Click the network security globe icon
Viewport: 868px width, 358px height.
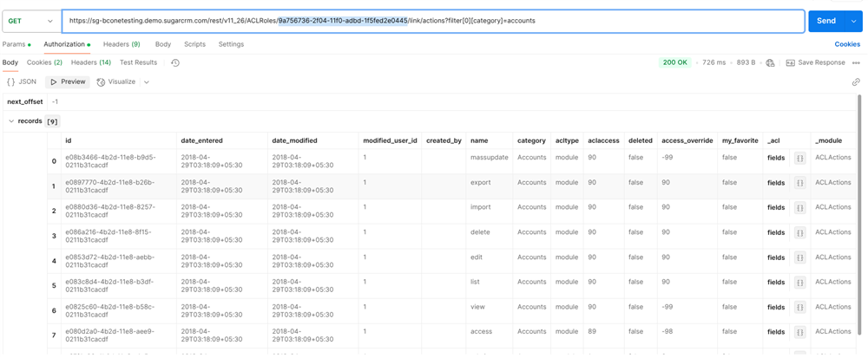coord(770,62)
